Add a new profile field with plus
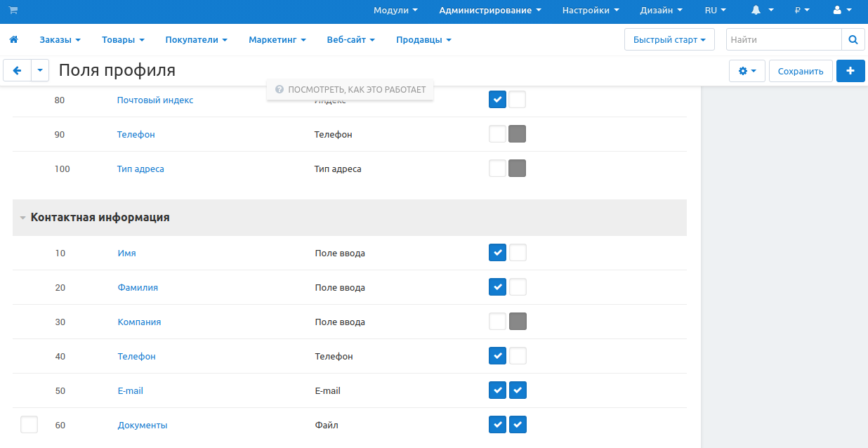This screenshot has height=448, width=868. 850,71
